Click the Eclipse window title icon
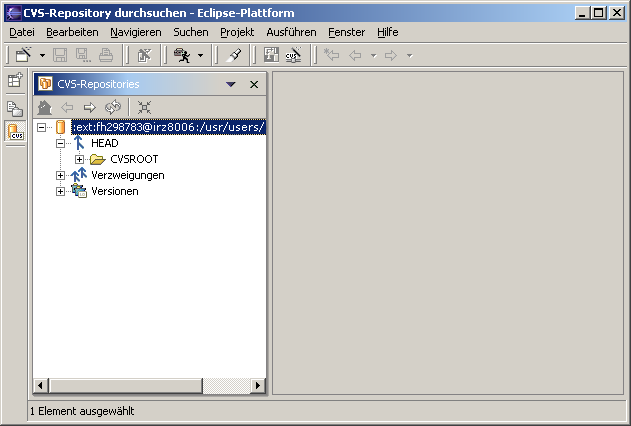The width and height of the screenshot is (631, 426). point(13,13)
